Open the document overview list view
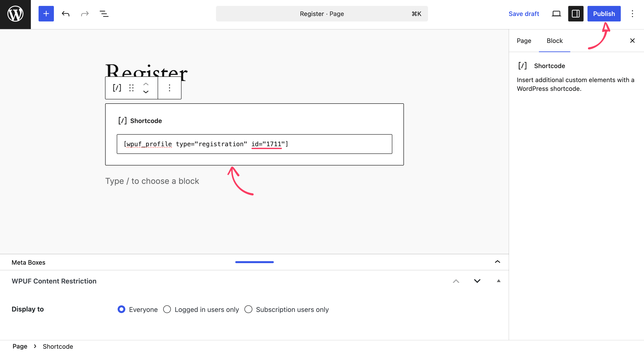This screenshot has height=352, width=644. [x=104, y=14]
